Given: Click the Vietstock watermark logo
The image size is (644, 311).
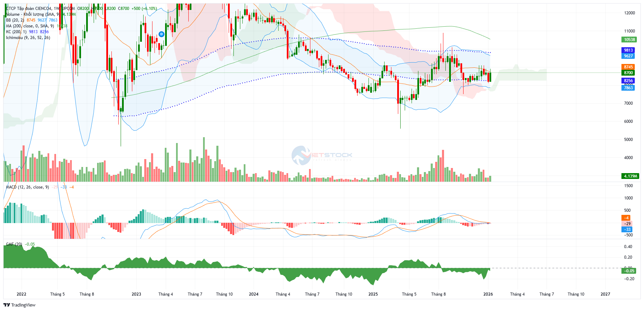Looking at the screenshot, I should pos(322,156).
